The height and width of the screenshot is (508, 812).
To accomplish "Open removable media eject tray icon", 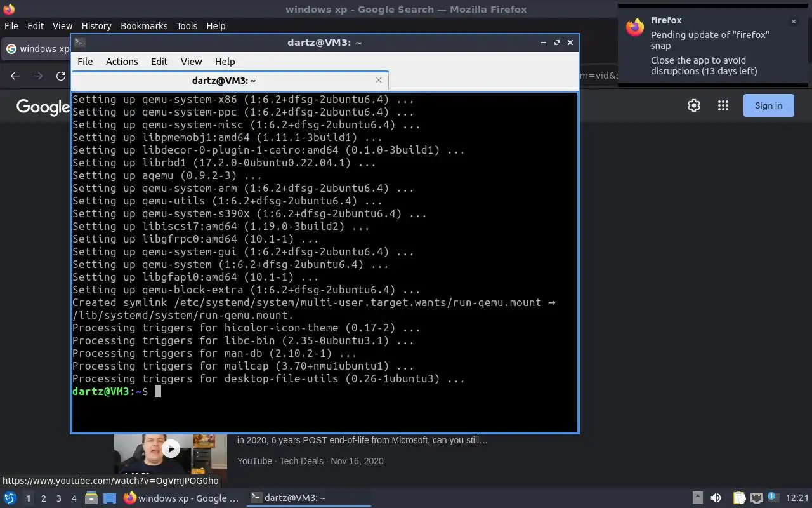I will tap(697, 498).
